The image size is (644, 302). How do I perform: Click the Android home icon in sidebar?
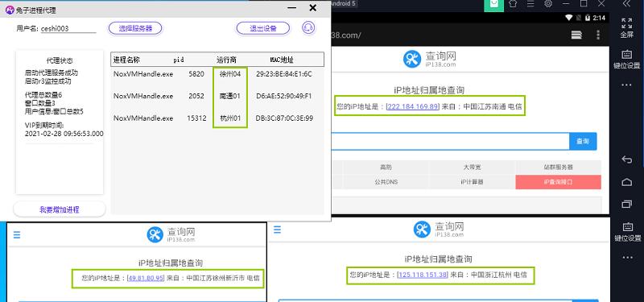tap(627, 182)
